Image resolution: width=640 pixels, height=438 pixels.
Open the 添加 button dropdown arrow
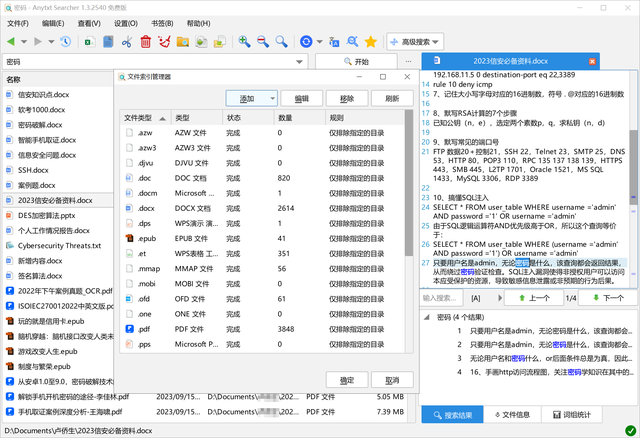pos(272,98)
